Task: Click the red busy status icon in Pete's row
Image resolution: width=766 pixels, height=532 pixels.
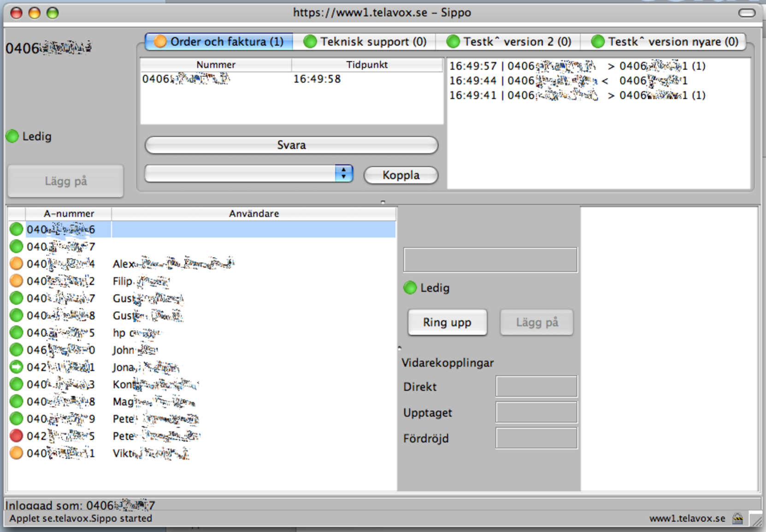Action: 16,436
